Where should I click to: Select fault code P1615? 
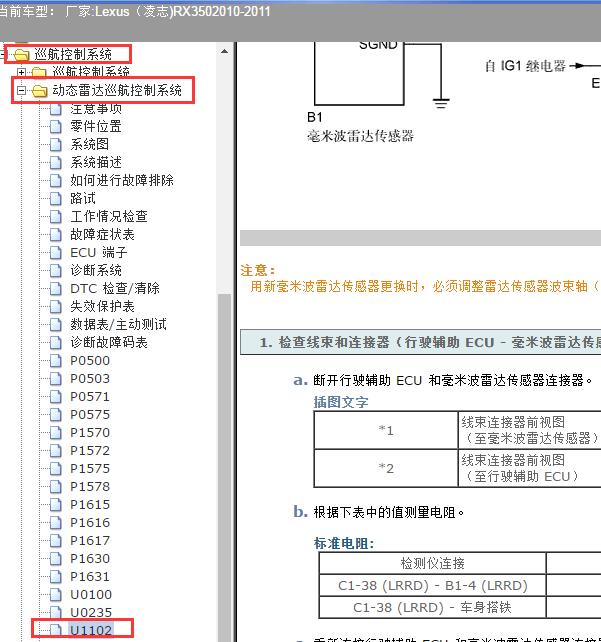90,504
